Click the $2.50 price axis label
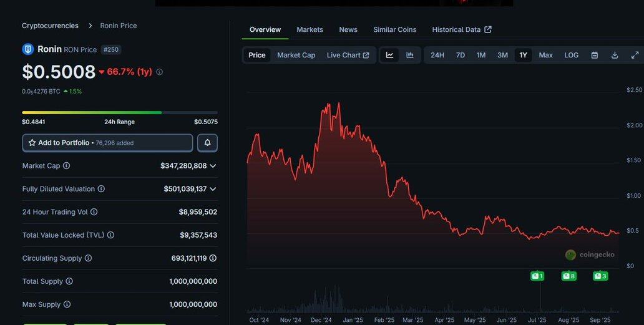This screenshot has width=644, height=325. [x=634, y=90]
